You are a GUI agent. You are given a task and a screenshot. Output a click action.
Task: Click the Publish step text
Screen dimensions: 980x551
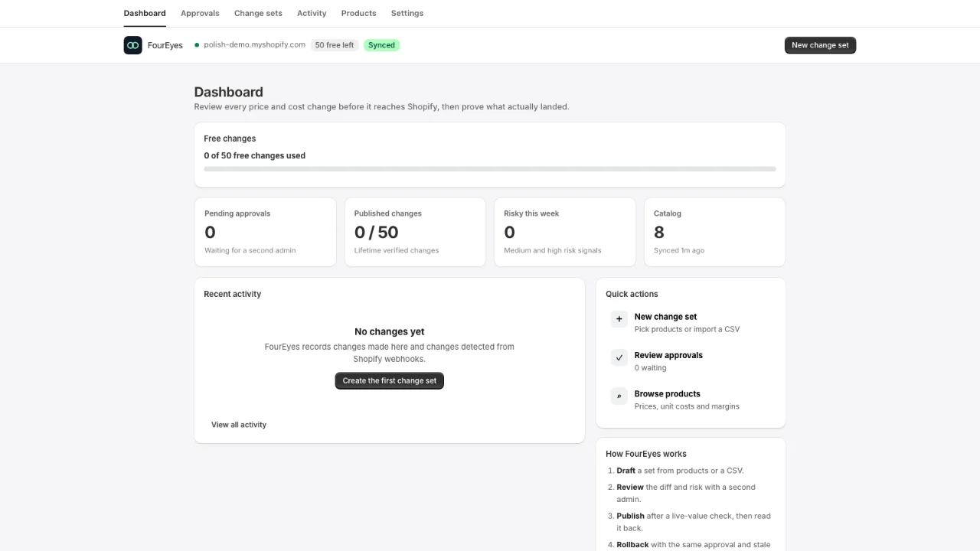(694, 522)
